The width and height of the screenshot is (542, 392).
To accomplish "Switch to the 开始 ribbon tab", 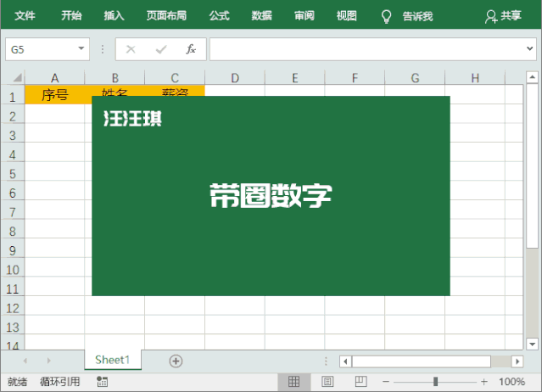I will tap(71, 15).
